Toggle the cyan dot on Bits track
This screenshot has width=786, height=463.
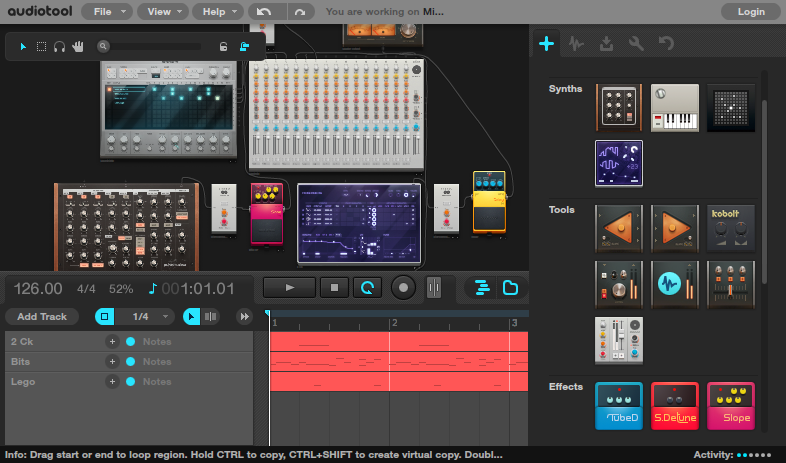[130, 362]
